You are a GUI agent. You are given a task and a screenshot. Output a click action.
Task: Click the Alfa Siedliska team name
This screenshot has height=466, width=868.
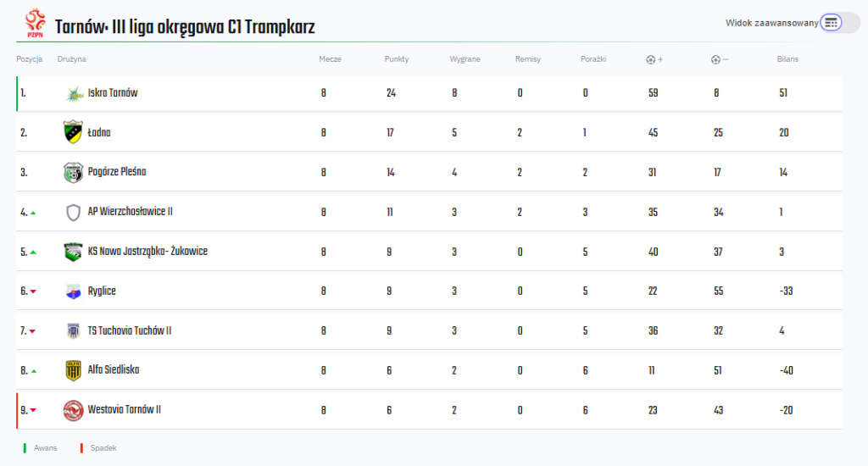point(113,369)
